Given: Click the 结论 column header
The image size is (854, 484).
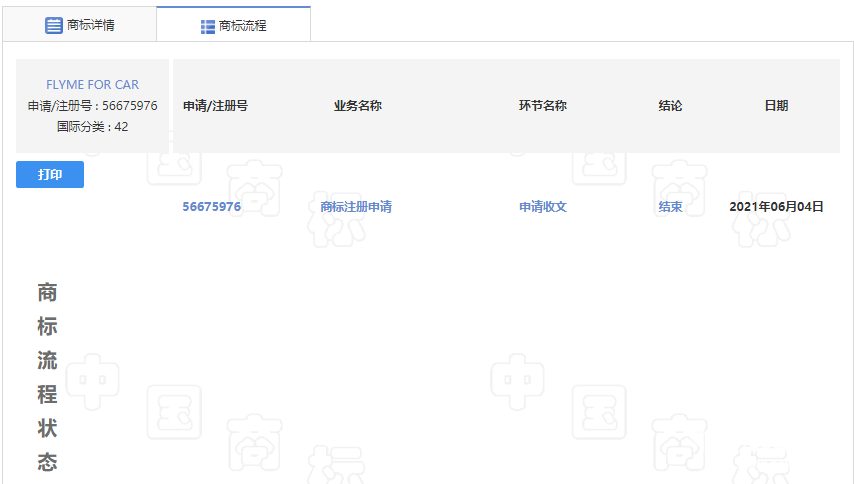Looking at the screenshot, I should pyautogui.click(x=670, y=106).
